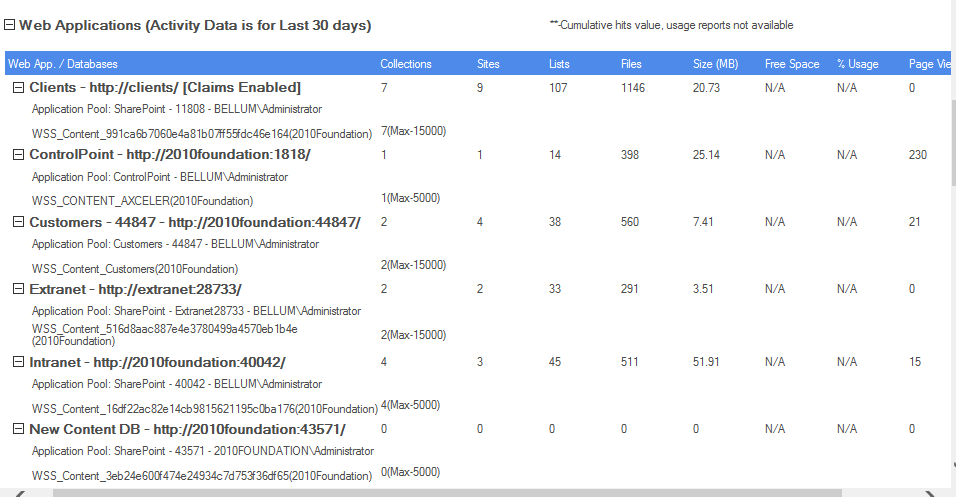Image resolution: width=956 pixels, height=497 pixels.
Task: Select WSS_Content_Customers database entry
Action: click(135, 268)
